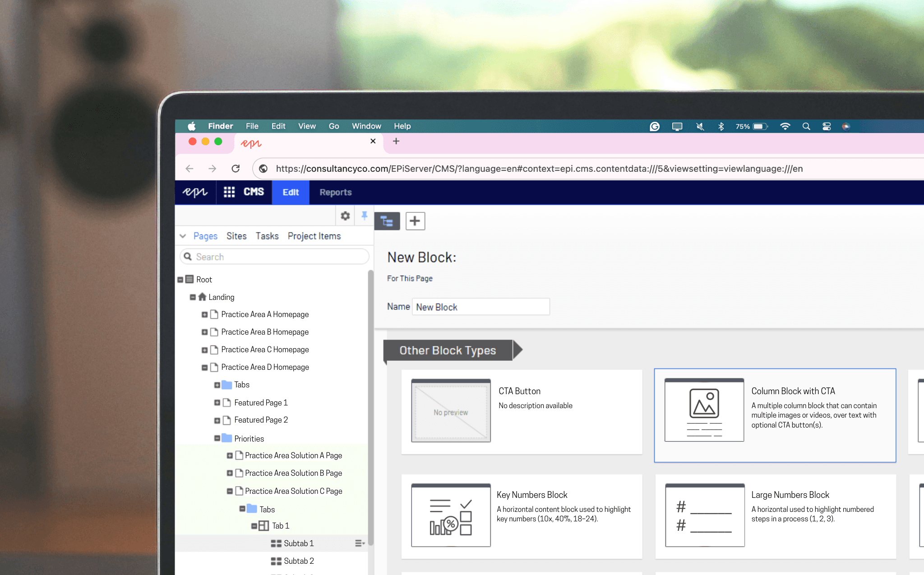Go back with the browser back arrow
The width and height of the screenshot is (924, 575).
189,169
